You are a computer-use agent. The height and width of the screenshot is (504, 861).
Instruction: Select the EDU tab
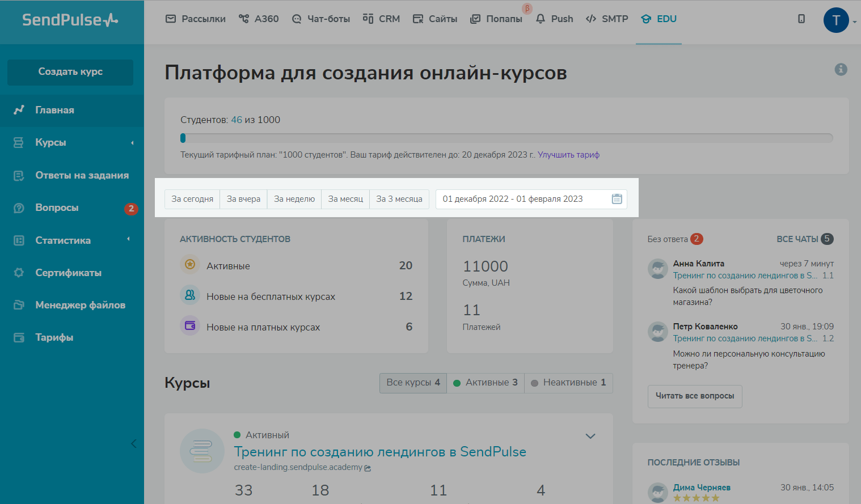pyautogui.click(x=659, y=19)
